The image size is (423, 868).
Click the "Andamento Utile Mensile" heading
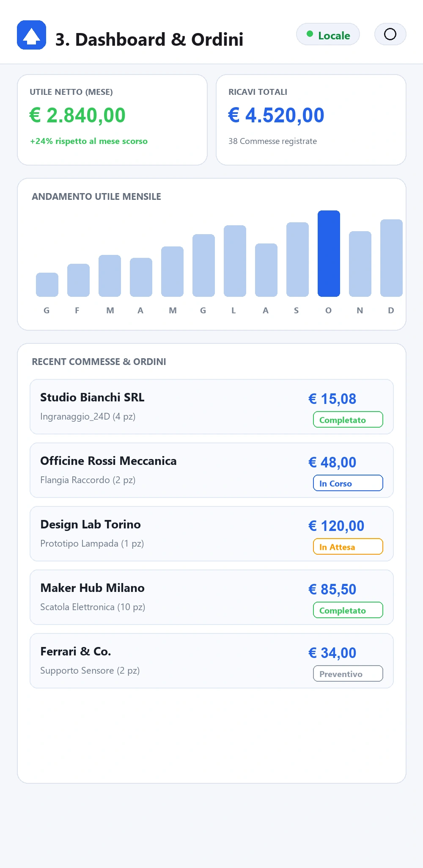96,196
